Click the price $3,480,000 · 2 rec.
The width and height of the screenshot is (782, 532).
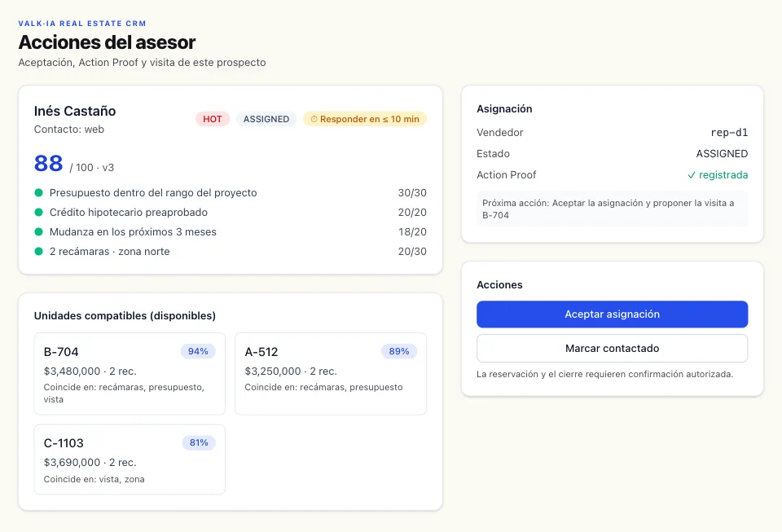click(x=90, y=371)
